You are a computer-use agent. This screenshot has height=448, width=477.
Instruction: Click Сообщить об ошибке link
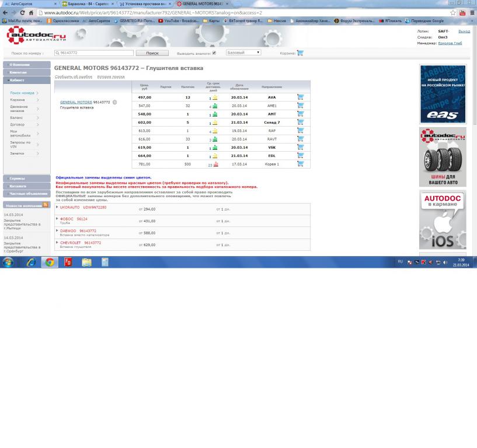coord(74,77)
